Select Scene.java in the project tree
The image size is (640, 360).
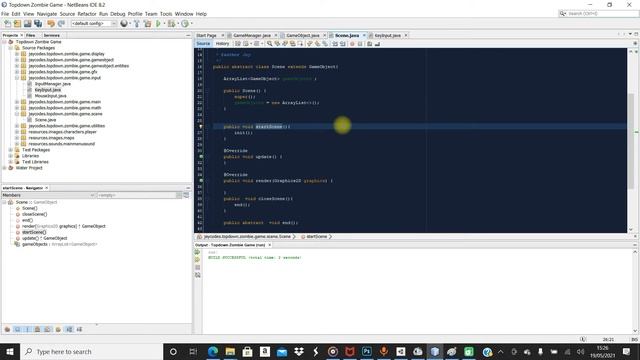pos(45,120)
